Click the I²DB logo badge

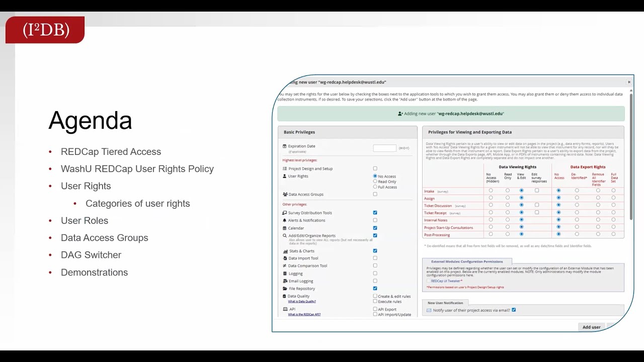point(45,30)
